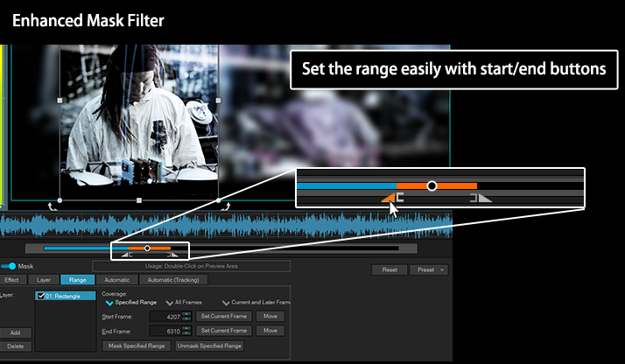The image size is (625, 364).
Task: Click the audio waveform display
Action: click(226, 226)
